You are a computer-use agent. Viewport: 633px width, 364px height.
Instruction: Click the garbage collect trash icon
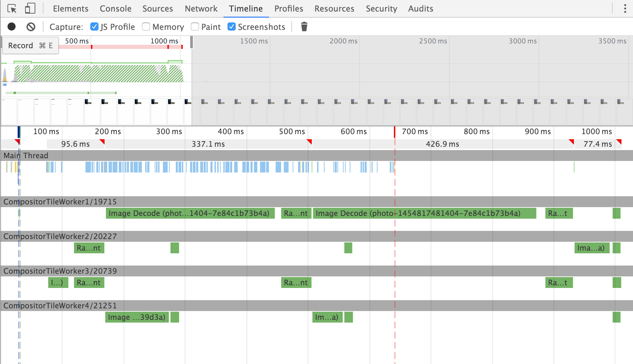pyautogui.click(x=304, y=26)
